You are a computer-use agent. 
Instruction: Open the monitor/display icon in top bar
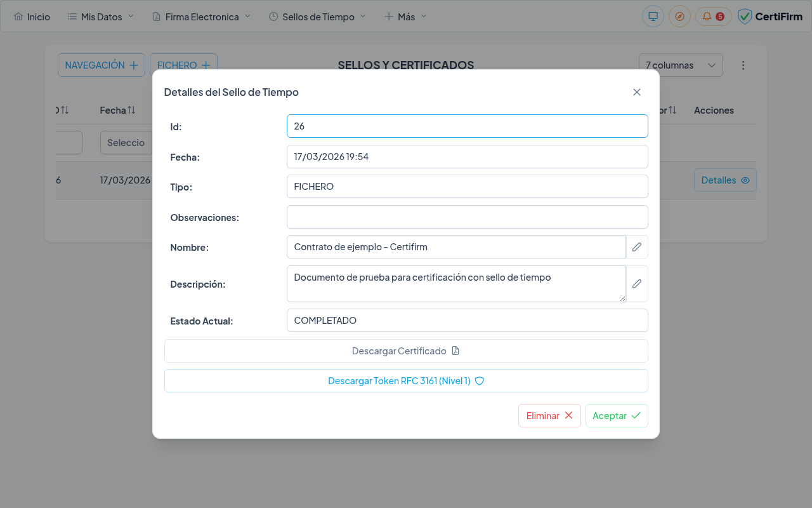pyautogui.click(x=653, y=16)
